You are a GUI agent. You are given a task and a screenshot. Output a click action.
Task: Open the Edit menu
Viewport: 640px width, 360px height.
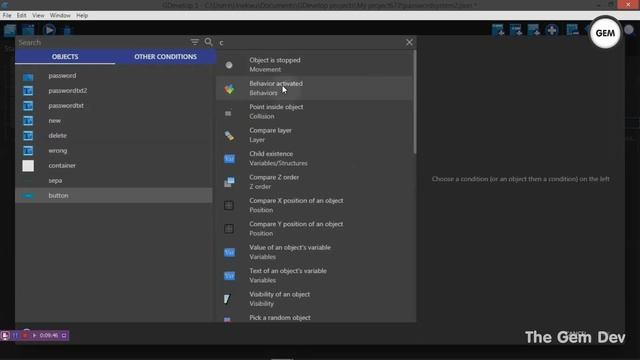click(x=21, y=16)
